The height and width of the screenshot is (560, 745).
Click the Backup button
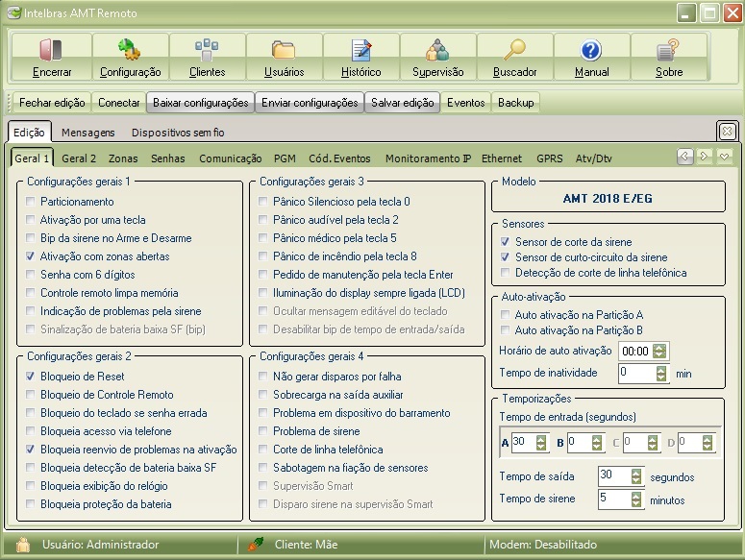pyautogui.click(x=515, y=103)
